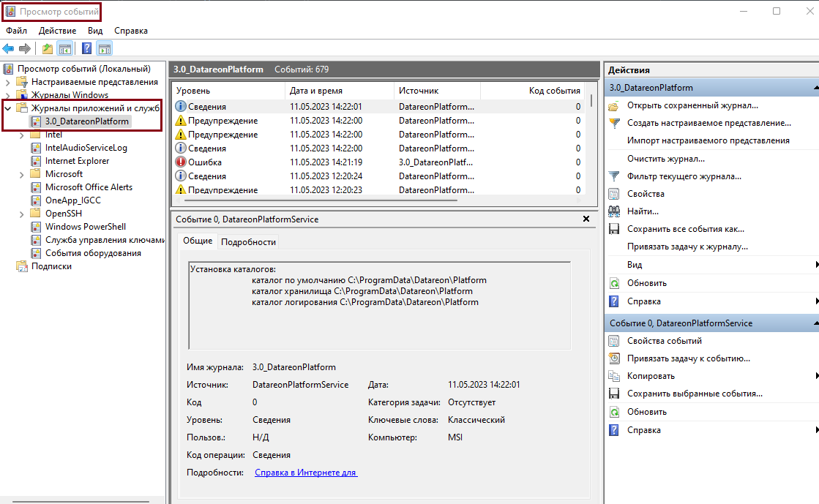Screen dimensions: 819x504
Task: Toggle the console tree toolbar icon
Action: [x=65, y=49]
